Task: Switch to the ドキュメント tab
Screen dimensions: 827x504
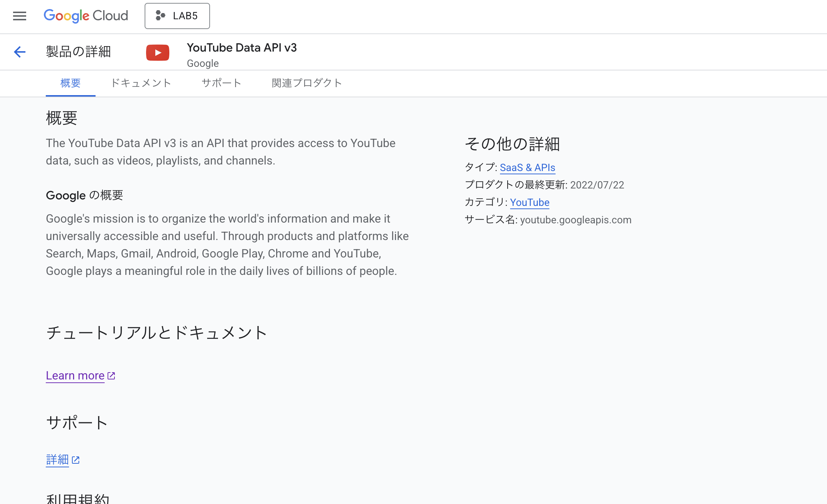Action: [x=141, y=83]
